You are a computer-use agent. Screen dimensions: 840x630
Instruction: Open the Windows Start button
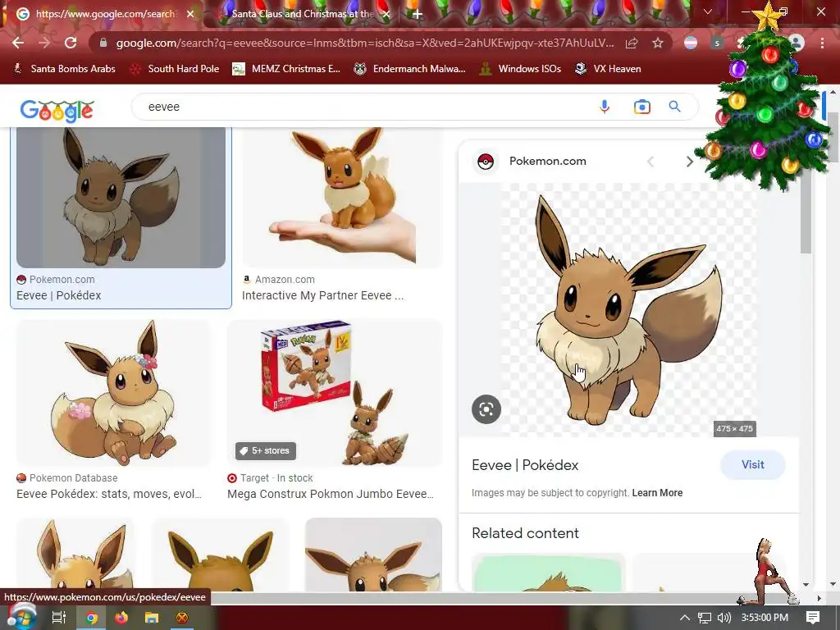point(21,617)
